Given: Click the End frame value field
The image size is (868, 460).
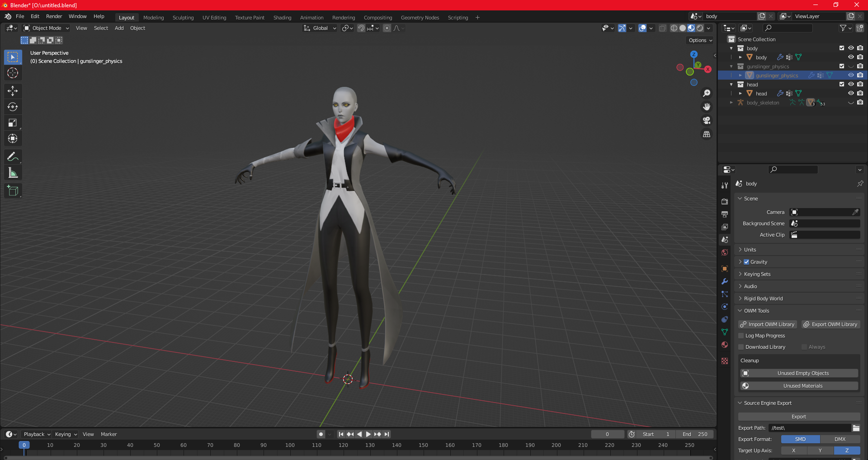Looking at the screenshot, I should pyautogui.click(x=695, y=434).
